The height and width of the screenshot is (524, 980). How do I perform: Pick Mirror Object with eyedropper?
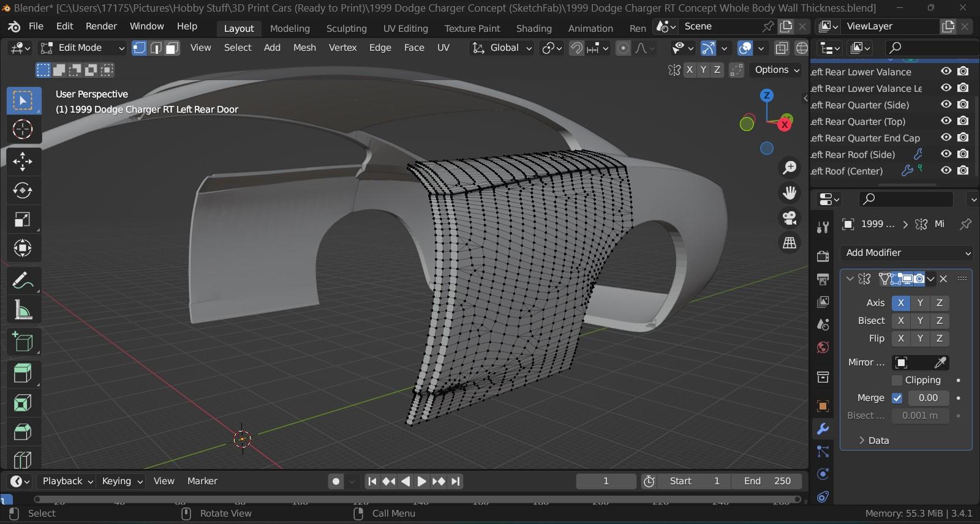(940, 362)
